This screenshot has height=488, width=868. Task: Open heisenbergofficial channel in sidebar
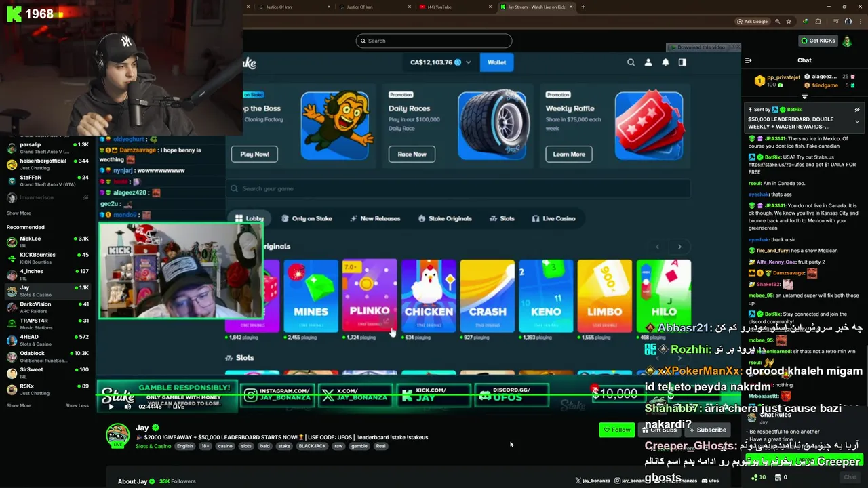click(x=47, y=164)
